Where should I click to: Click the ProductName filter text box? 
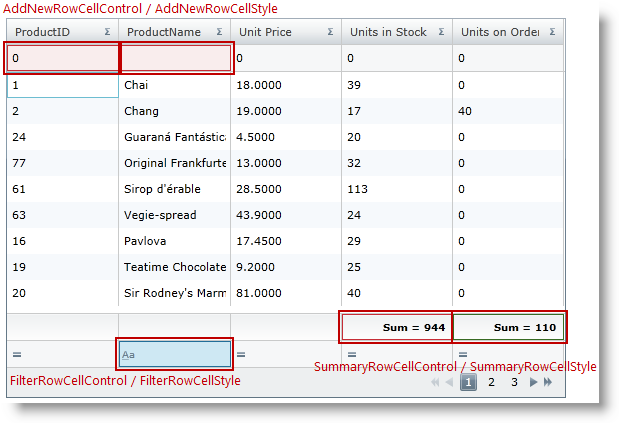coord(176,355)
